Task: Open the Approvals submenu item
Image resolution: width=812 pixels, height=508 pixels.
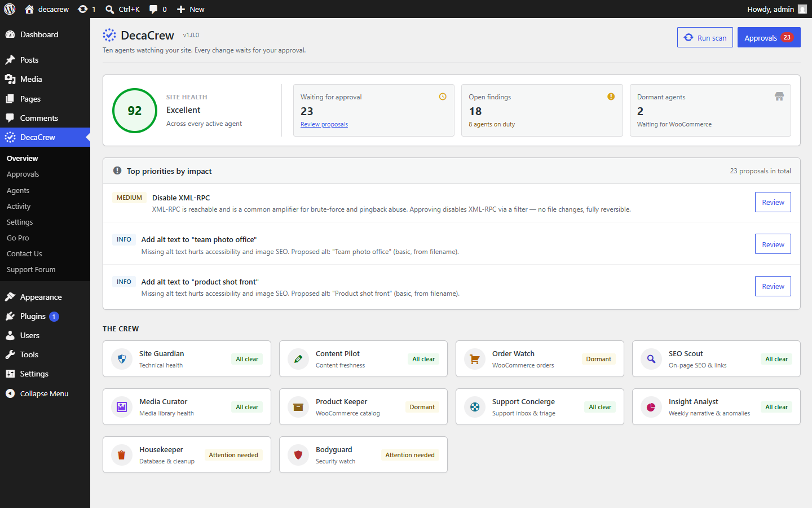Action: point(45,174)
